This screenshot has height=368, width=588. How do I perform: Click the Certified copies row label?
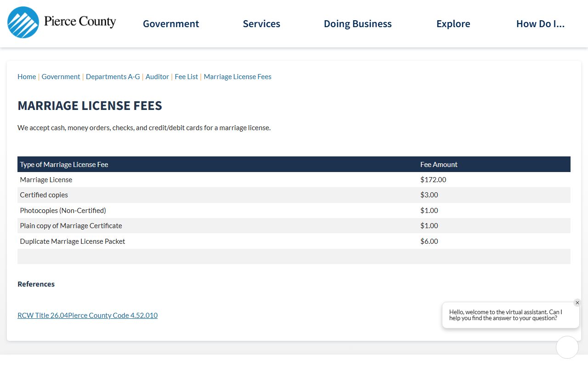[44, 195]
